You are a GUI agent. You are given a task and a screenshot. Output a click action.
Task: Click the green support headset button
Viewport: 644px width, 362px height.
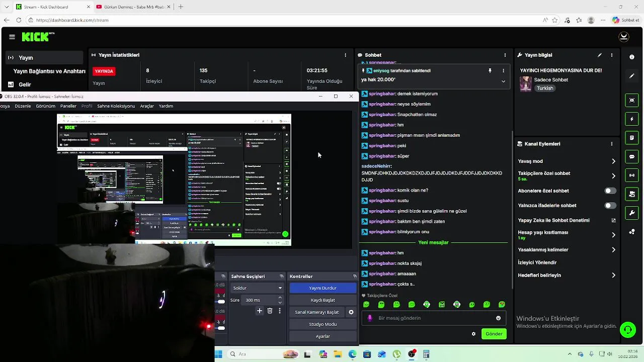click(627, 330)
